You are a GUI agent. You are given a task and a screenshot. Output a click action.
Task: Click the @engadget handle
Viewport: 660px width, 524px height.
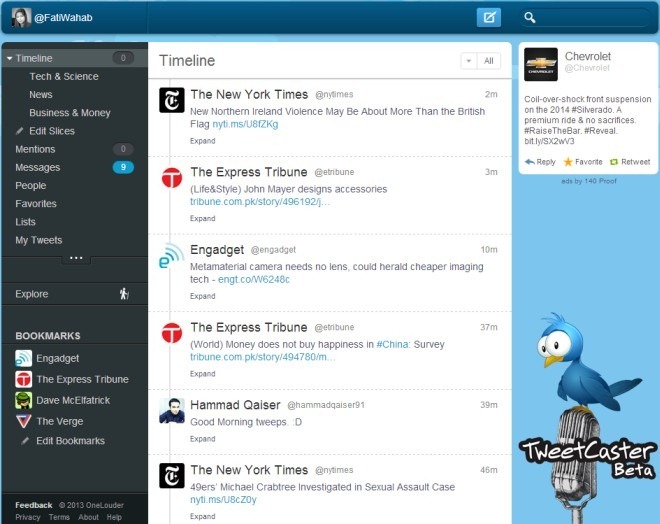point(273,250)
